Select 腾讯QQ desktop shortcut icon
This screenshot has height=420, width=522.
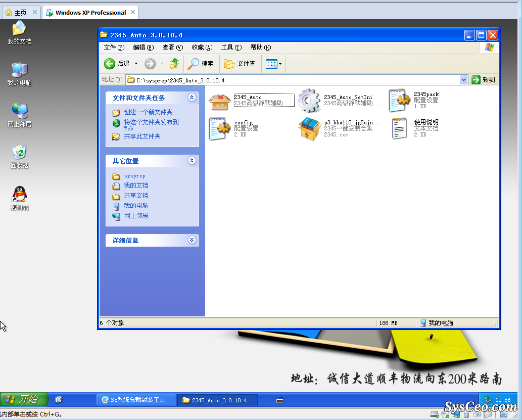(x=19, y=198)
